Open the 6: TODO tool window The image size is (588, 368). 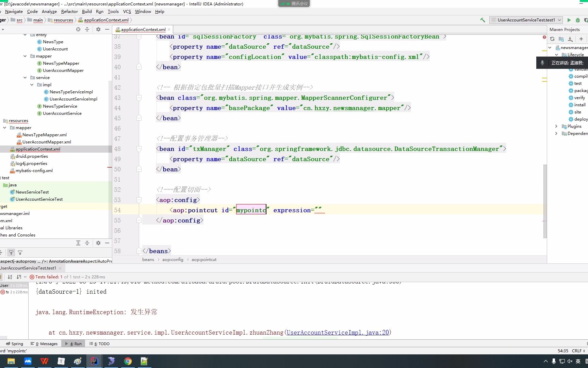[99, 344]
